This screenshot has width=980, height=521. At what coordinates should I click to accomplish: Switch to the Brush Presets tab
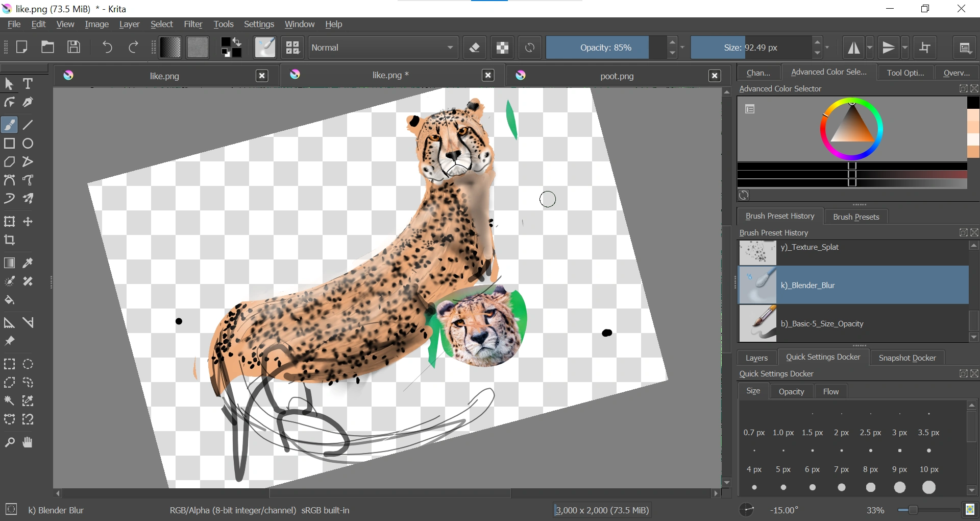[856, 217]
